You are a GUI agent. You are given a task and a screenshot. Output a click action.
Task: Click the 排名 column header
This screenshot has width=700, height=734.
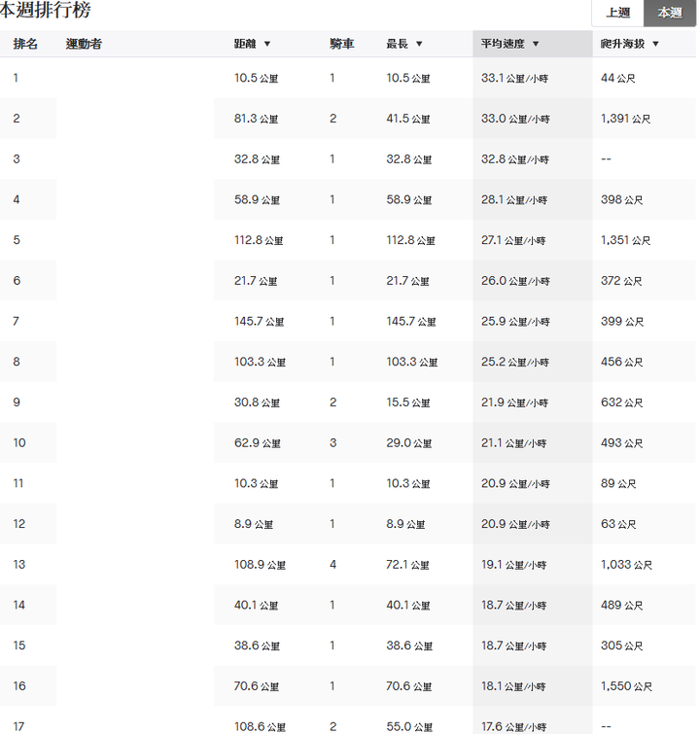pos(25,44)
